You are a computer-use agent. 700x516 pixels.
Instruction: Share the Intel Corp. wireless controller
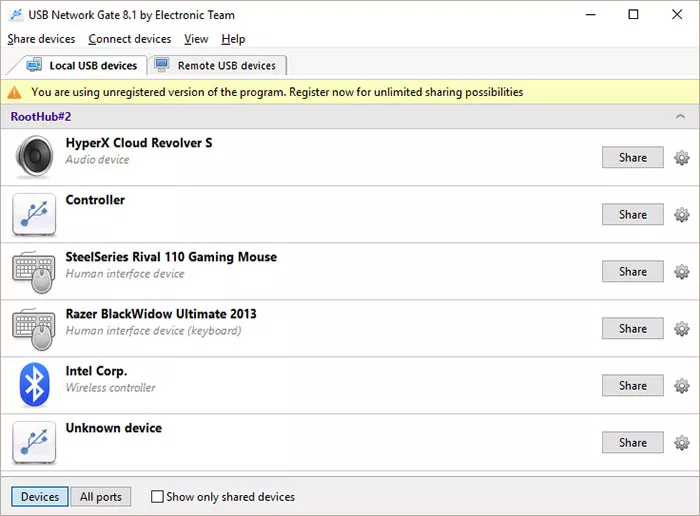[633, 386]
